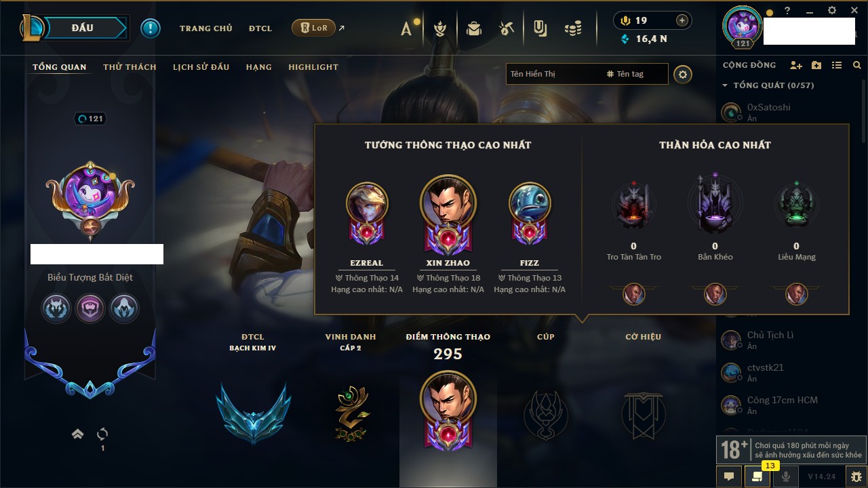Click the blue alert exclamation icon
Screen dimensions: 868x488
151,28
